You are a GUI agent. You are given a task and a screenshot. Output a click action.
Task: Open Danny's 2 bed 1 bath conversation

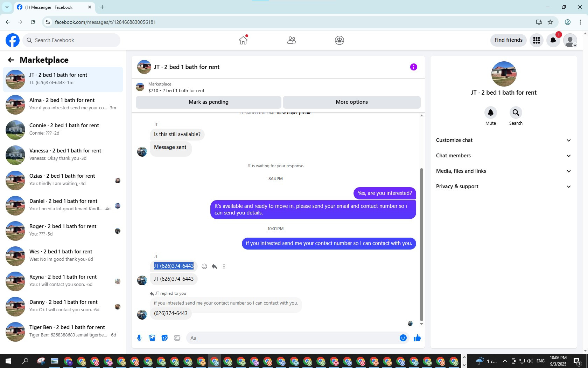tap(63, 307)
